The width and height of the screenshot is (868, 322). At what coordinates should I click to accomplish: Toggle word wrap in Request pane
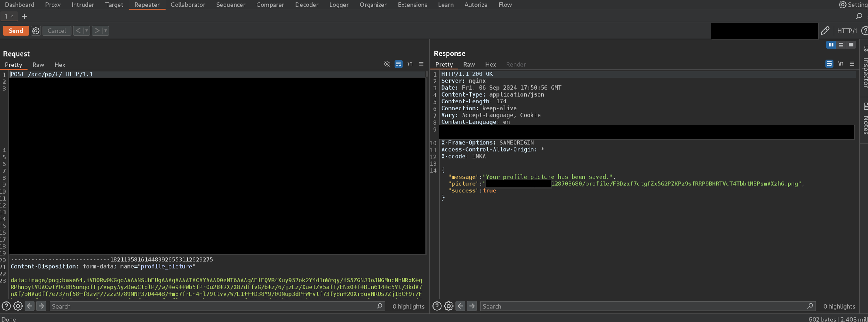point(398,64)
